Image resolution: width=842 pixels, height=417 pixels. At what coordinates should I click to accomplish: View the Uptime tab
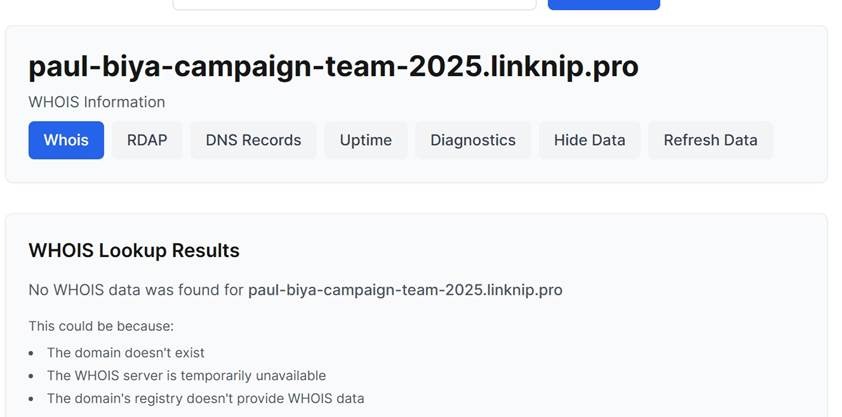[365, 140]
